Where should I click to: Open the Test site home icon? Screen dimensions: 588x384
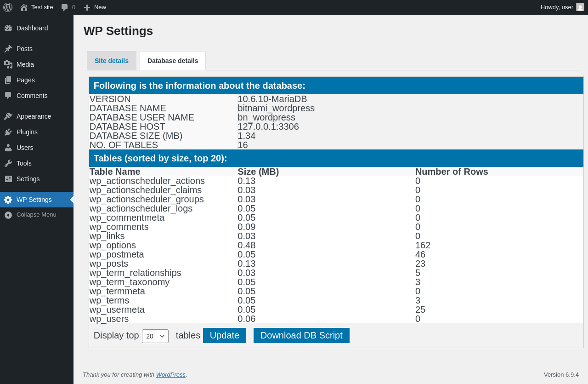point(24,7)
